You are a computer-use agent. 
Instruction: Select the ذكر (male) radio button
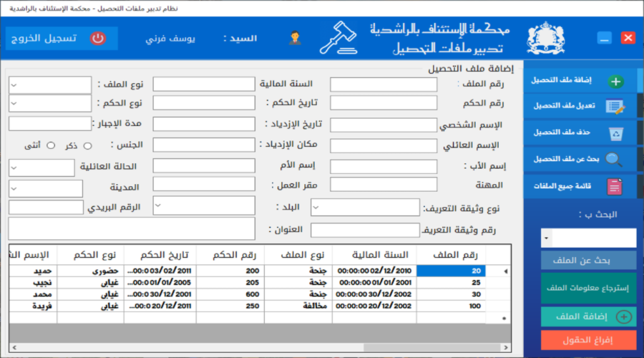pos(88,145)
